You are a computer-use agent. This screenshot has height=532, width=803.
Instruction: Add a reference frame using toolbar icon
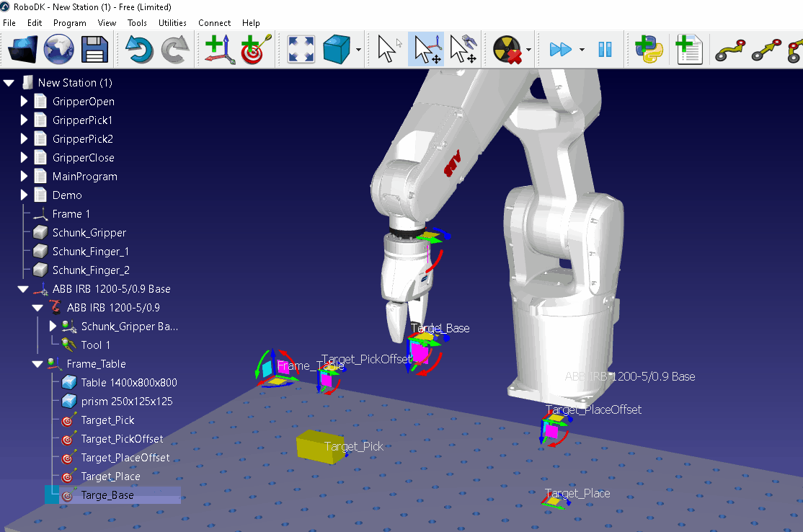[220, 49]
